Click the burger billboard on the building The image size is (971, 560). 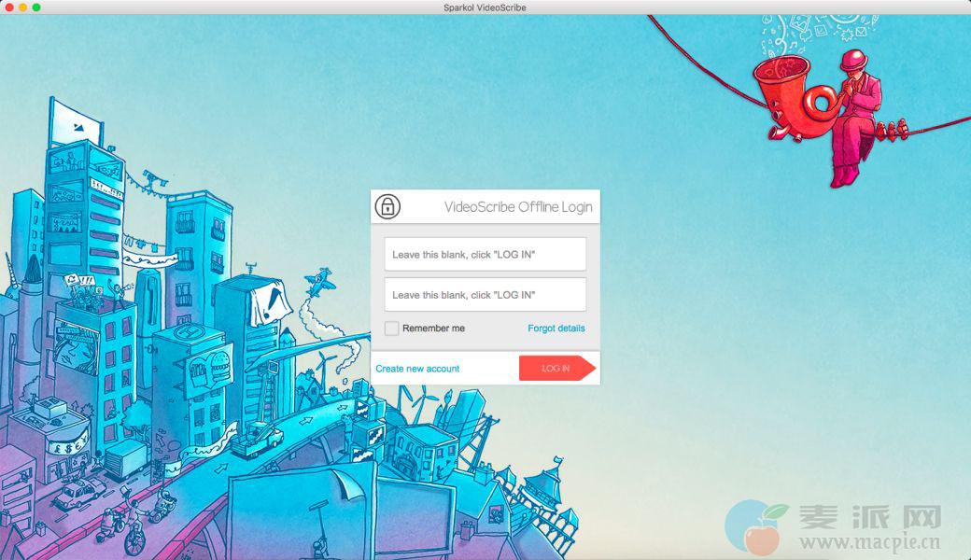209,366
